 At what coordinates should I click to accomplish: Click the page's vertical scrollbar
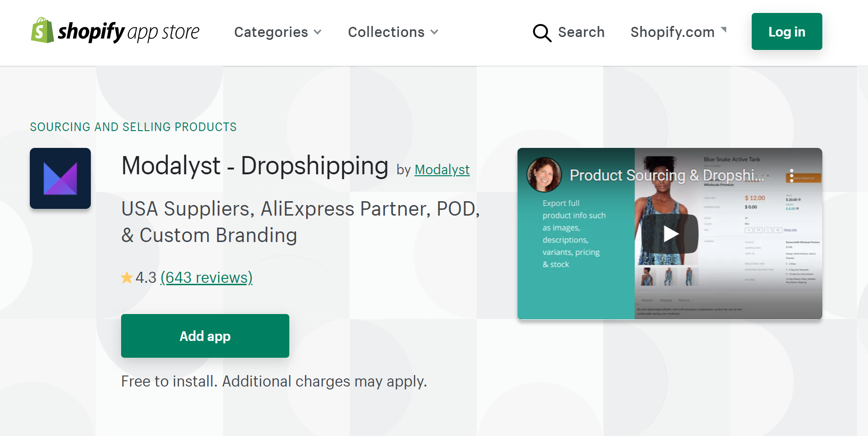862,240
